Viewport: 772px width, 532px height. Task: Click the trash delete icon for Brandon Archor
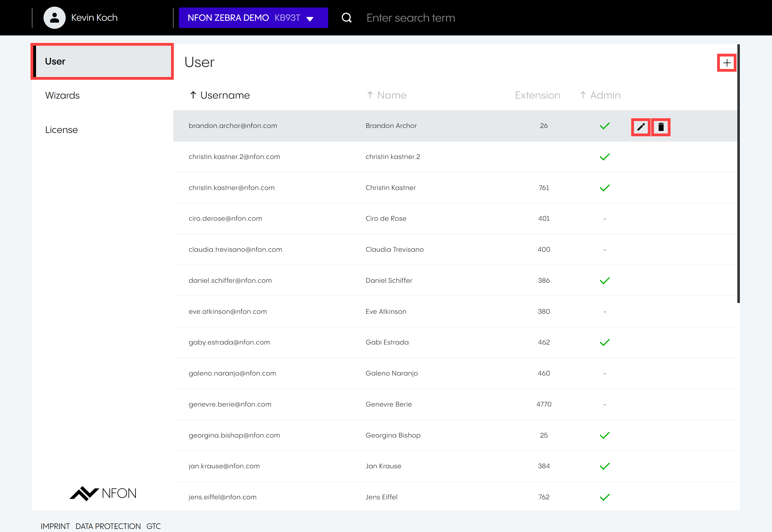(661, 127)
